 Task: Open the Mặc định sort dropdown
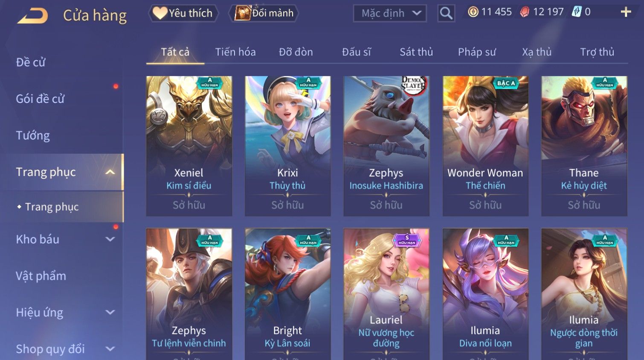pyautogui.click(x=390, y=13)
